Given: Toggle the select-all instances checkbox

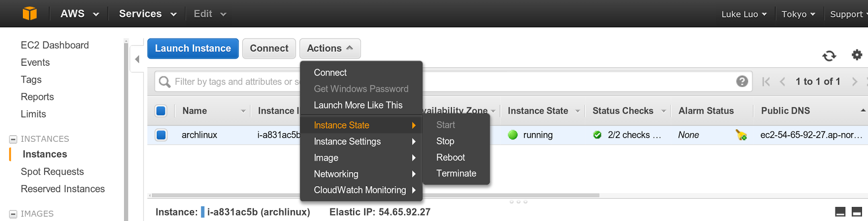Looking at the screenshot, I should [161, 111].
